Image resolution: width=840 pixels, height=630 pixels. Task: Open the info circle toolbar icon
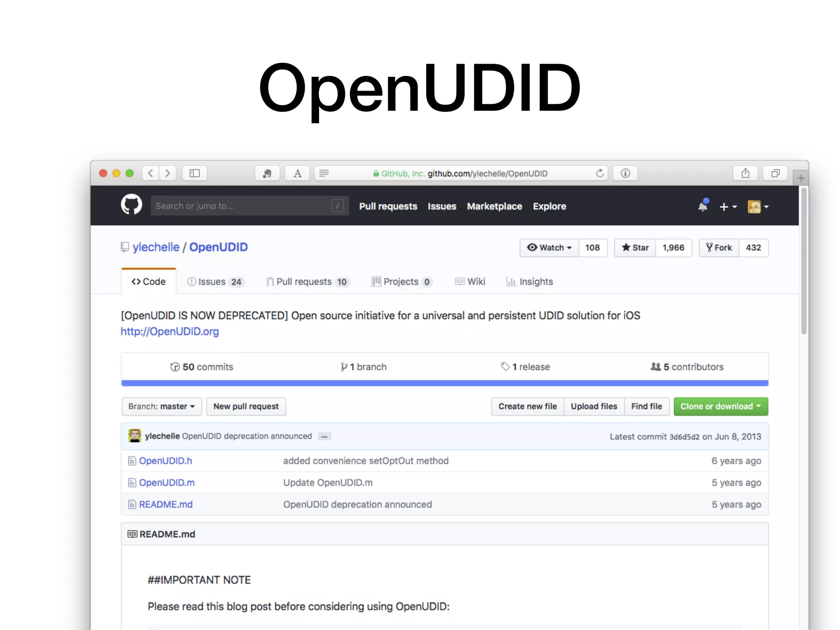click(625, 173)
